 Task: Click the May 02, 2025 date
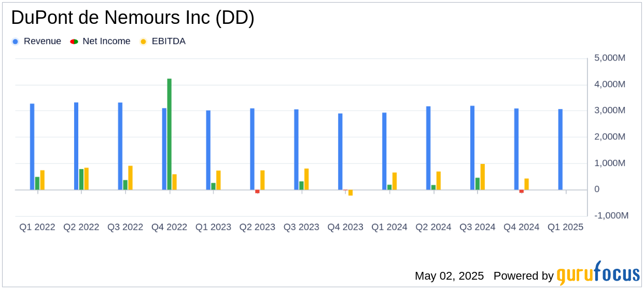(449, 276)
